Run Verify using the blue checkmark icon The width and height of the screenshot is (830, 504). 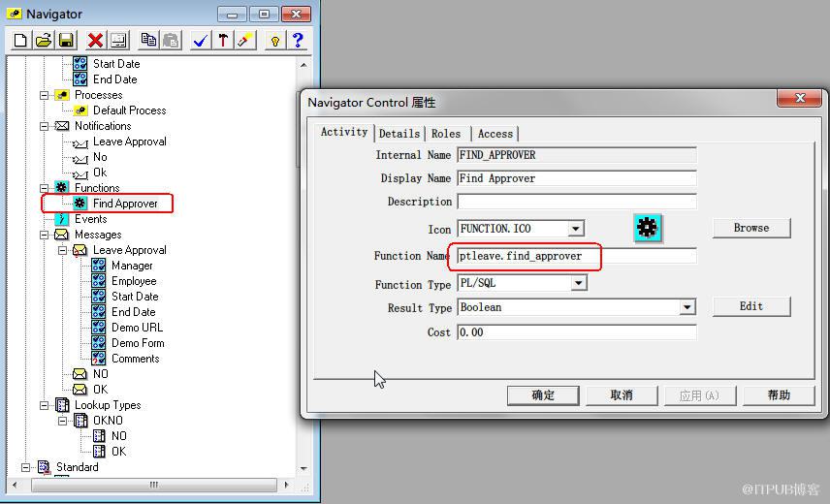pos(200,41)
